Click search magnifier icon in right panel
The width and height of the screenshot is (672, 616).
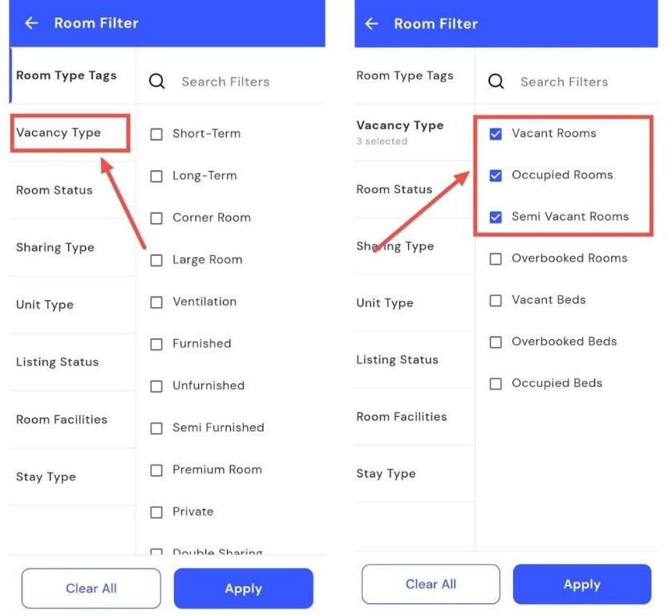tap(496, 82)
